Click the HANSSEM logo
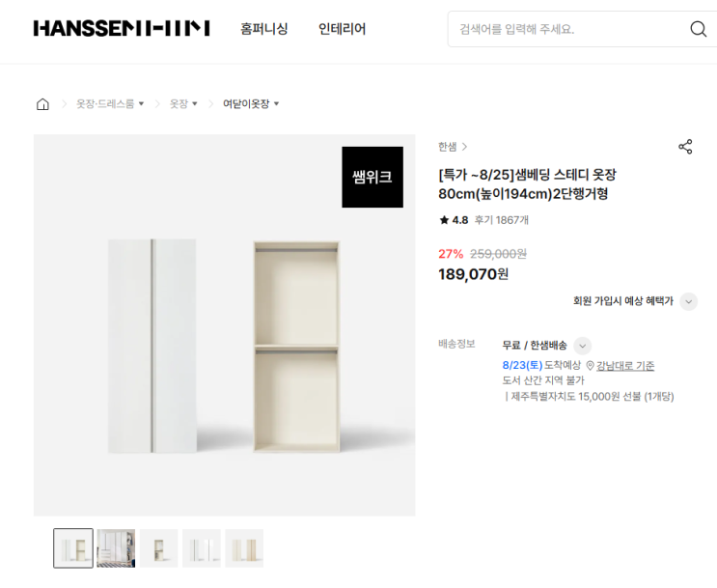The height and width of the screenshot is (588, 717). 122,28
